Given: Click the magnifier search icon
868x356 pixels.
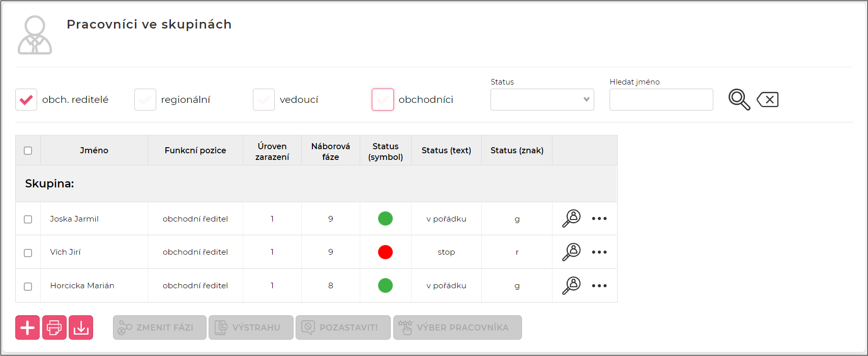Looking at the screenshot, I should tap(739, 99).
